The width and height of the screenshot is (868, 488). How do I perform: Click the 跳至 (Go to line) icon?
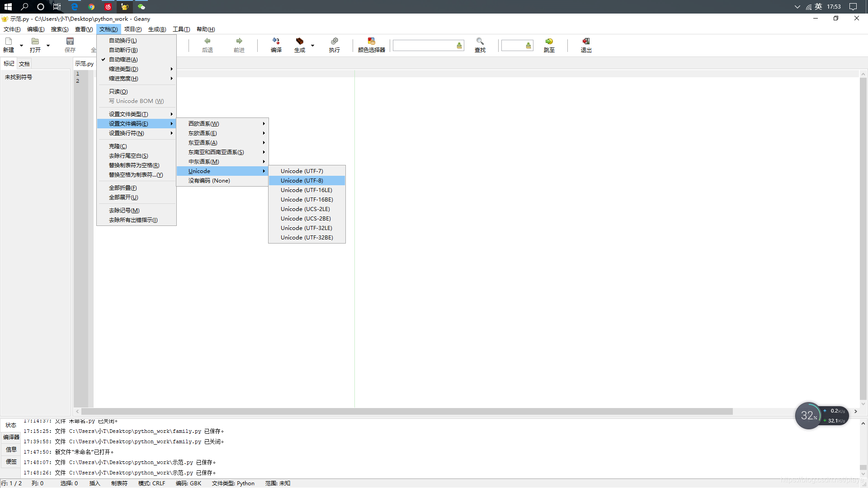[x=549, y=41]
